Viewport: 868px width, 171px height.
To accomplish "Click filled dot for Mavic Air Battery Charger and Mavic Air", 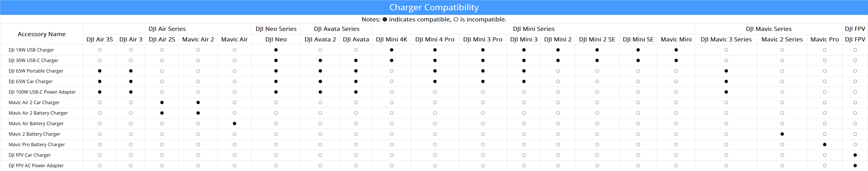I will pyautogui.click(x=235, y=123).
